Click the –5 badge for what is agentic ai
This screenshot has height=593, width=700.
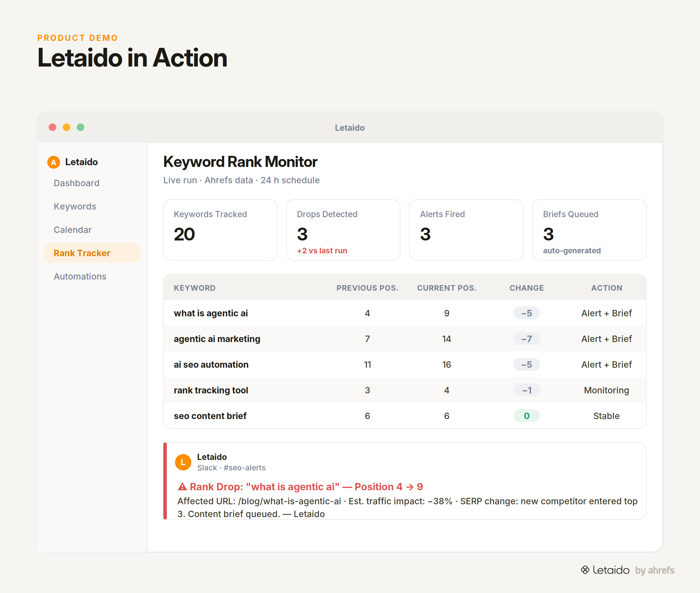point(527,313)
